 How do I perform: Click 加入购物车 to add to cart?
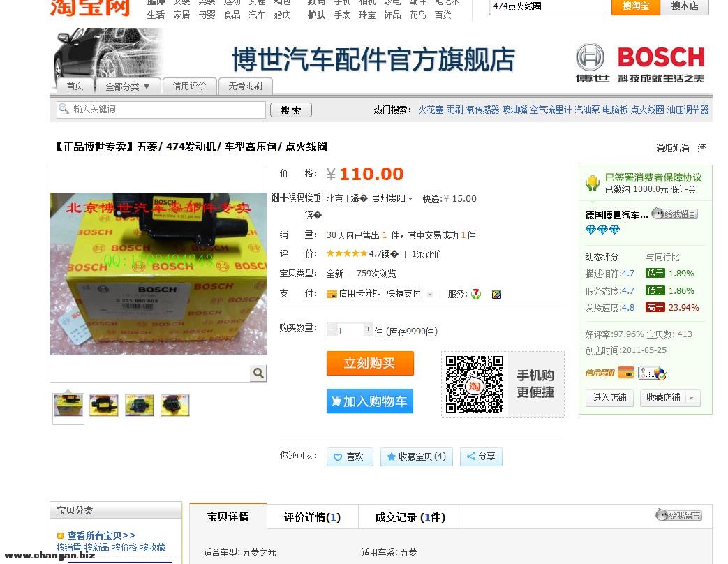370,401
